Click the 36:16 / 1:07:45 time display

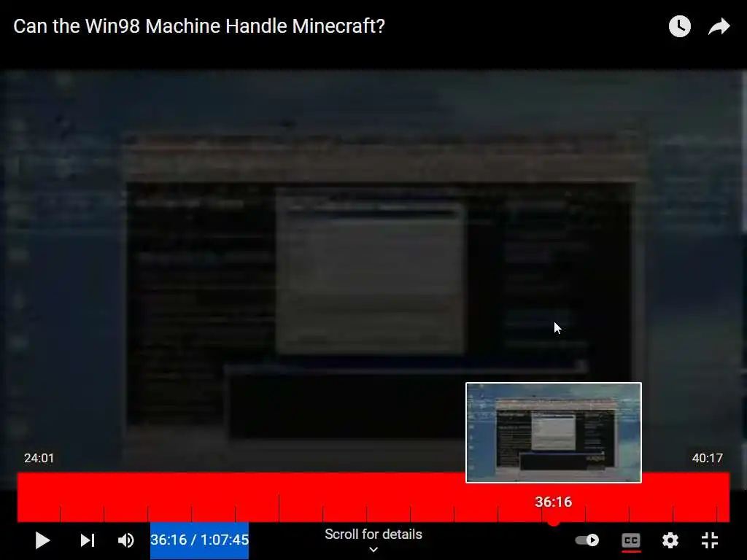pyautogui.click(x=199, y=540)
